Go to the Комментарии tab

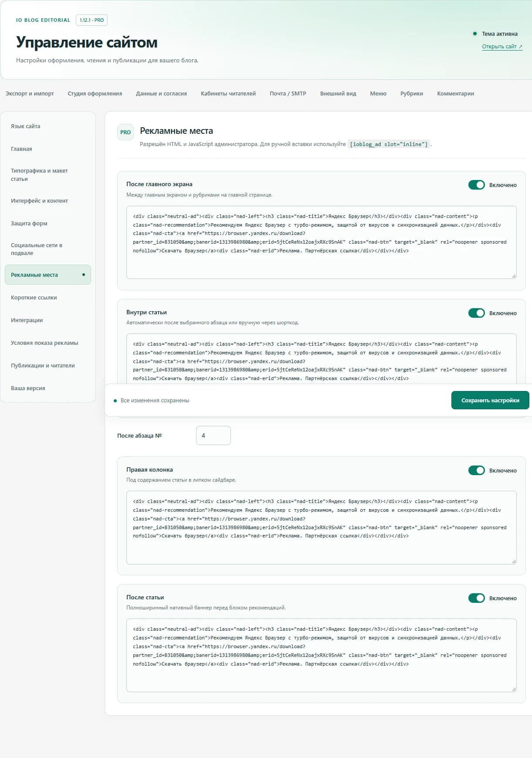pyautogui.click(x=456, y=93)
